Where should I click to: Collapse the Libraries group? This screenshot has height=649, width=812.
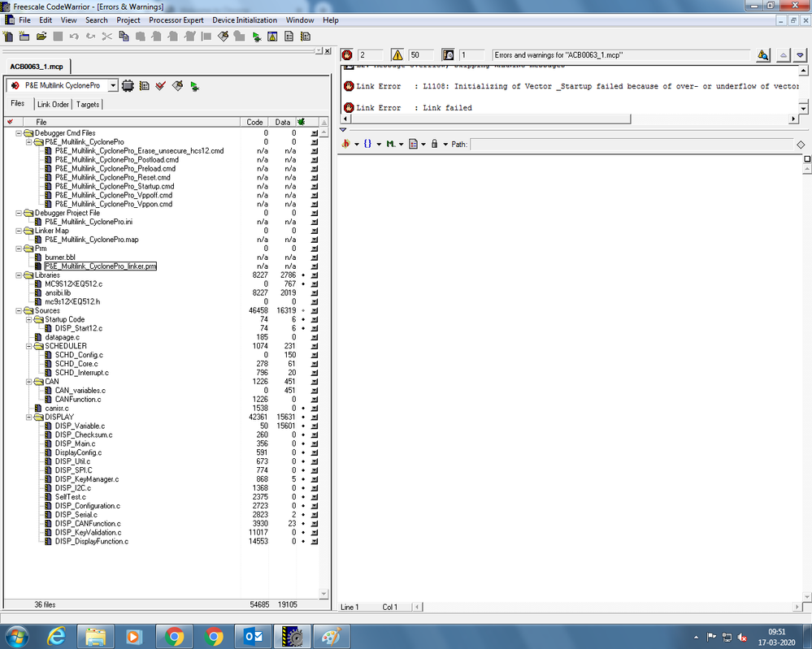click(x=19, y=275)
